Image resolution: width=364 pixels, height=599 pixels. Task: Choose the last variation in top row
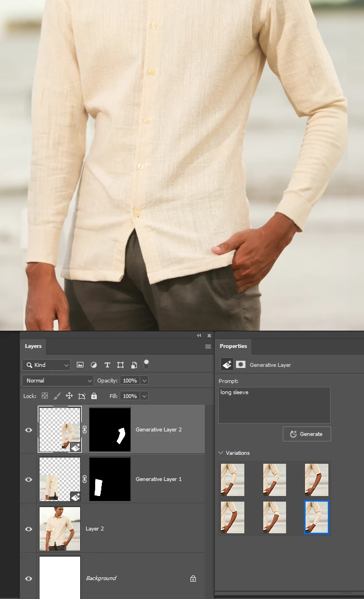pyautogui.click(x=317, y=480)
